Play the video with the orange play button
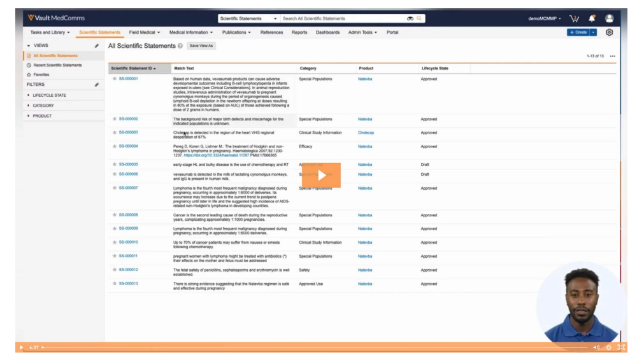Viewport: 637px width, 364px height. click(x=321, y=175)
